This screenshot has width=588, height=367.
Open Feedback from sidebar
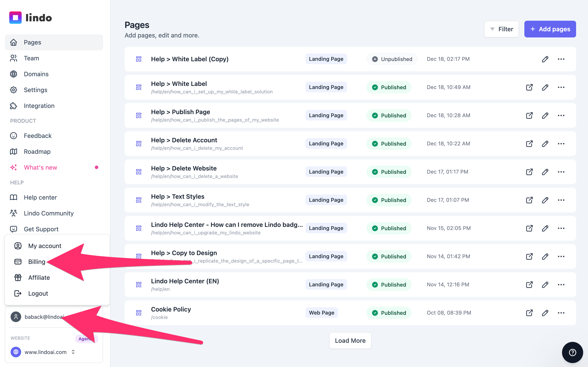[54, 136]
